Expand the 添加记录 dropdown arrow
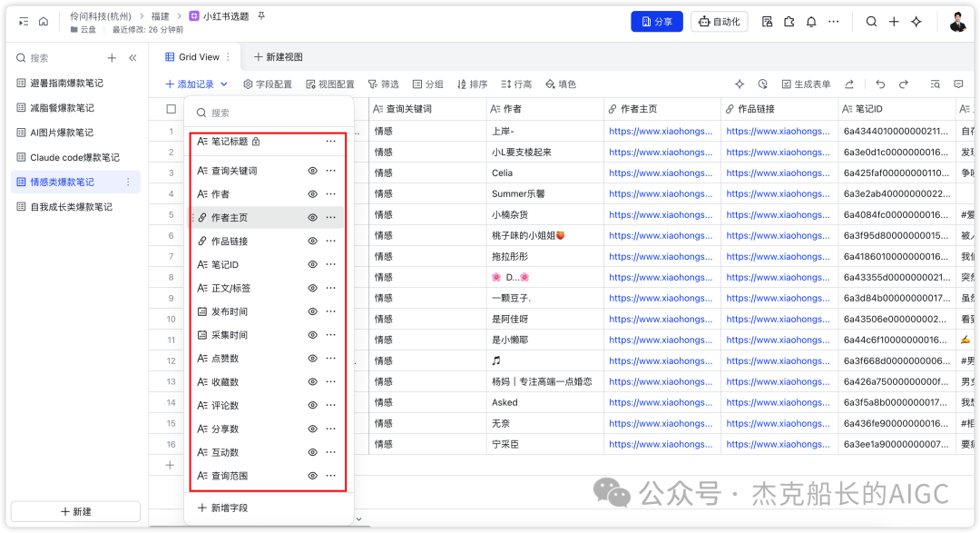This screenshot has width=980, height=533. pyautogui.click(x=224, y=84)
